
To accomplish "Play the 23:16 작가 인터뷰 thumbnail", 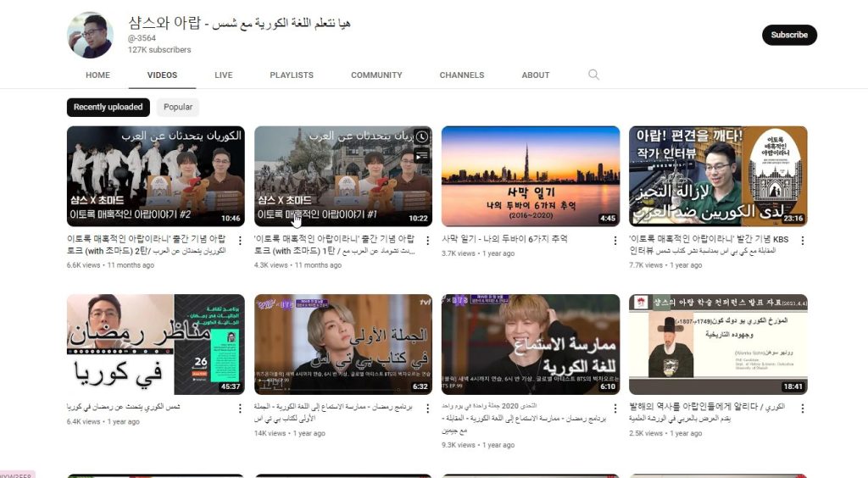I will (x=718, y=176).
